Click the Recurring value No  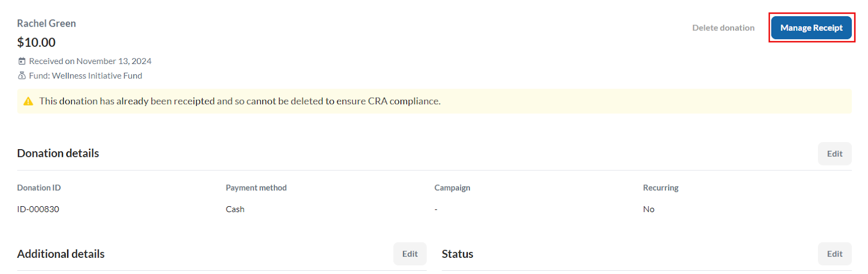point(648,209)
